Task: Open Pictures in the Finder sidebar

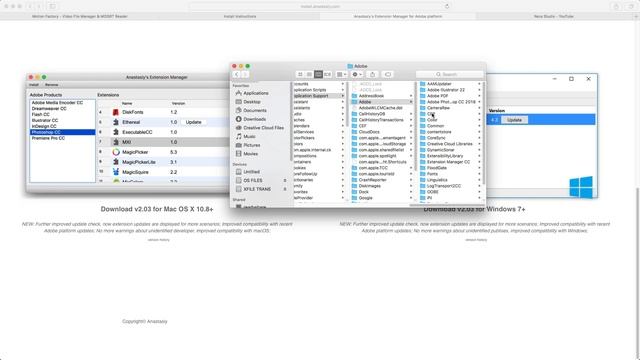Action: point(252,145)
